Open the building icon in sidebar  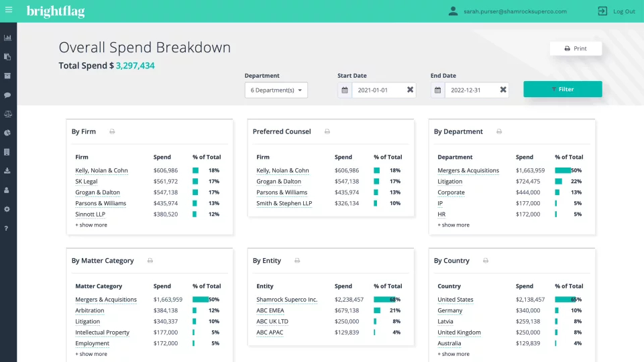[7, 152]
